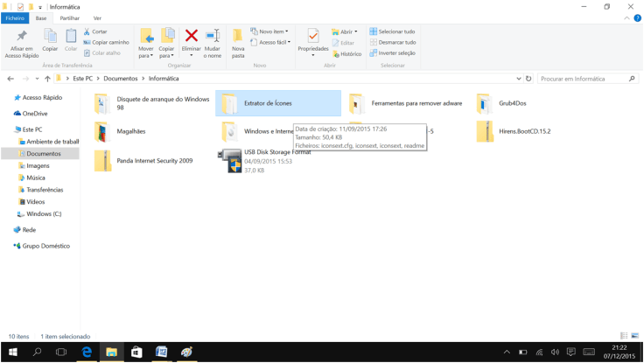Click the Mudar o nome icon
The image size is (644, 363).
point(213,36)
